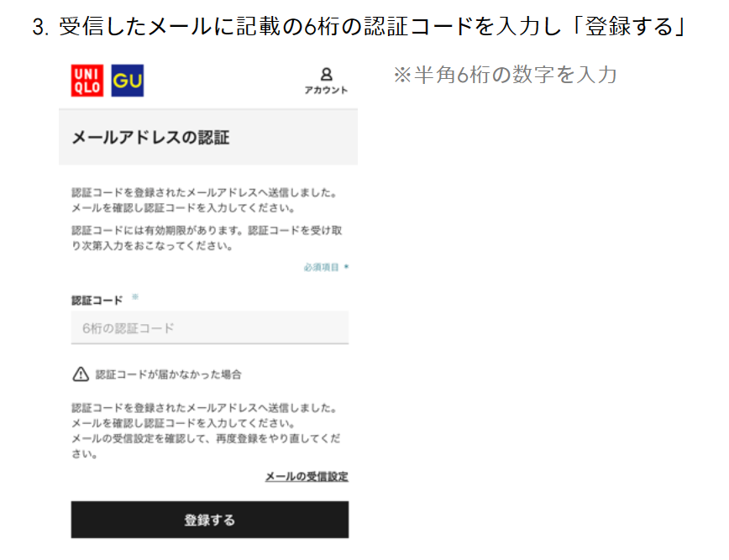Click the ※半角6桁の数字を入力 note
The image size is (729, 560).
coord(505,75)
